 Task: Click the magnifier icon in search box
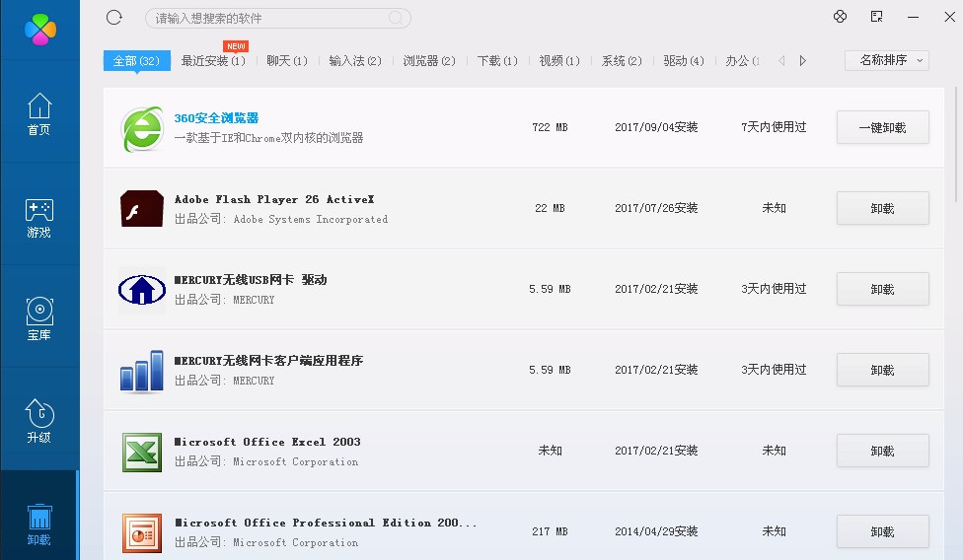point(397,19)
